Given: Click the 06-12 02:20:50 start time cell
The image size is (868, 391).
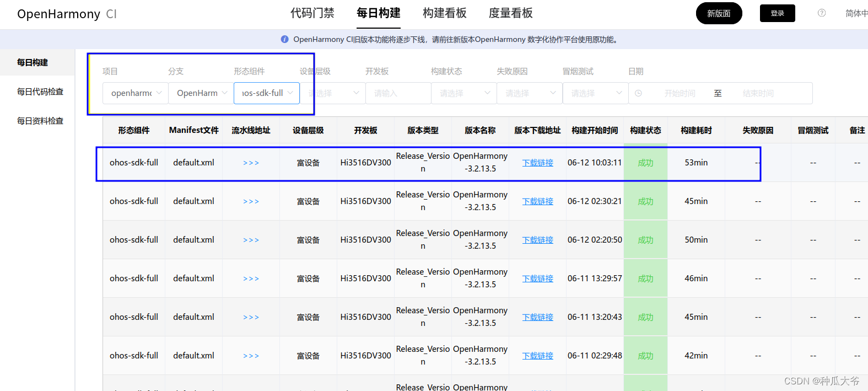Looking at the screenshot, I should 595,240.
